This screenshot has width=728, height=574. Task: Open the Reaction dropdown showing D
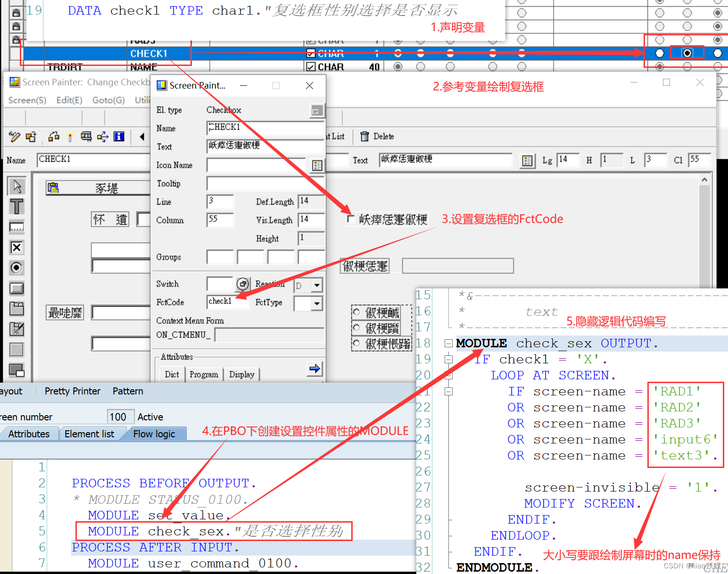pyautogui.click(x=316, y=286)
